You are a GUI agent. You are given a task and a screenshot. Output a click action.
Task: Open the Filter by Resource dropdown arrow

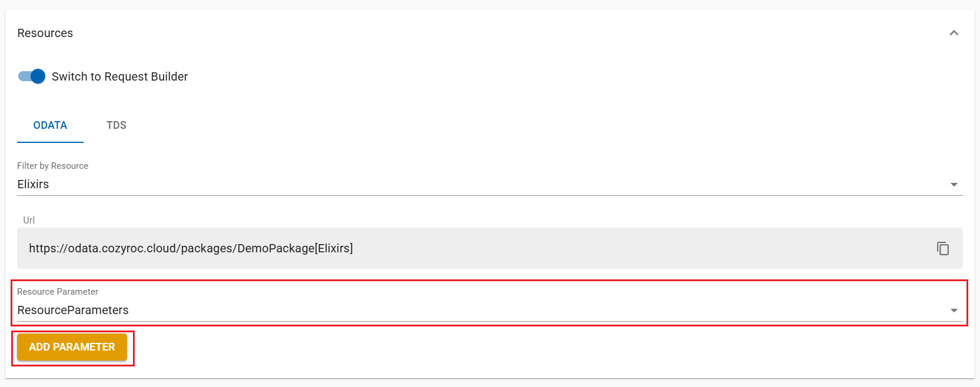coord(954,185)
